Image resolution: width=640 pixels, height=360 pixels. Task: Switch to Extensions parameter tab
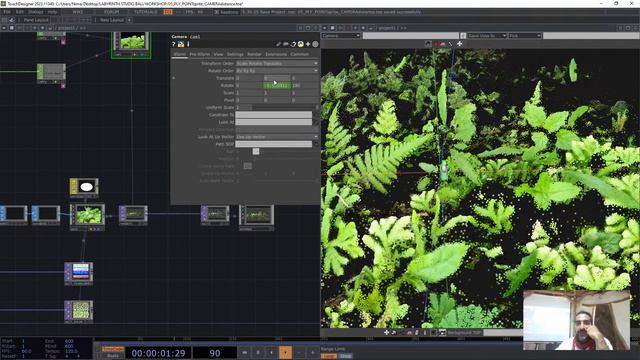click(276, 54)
